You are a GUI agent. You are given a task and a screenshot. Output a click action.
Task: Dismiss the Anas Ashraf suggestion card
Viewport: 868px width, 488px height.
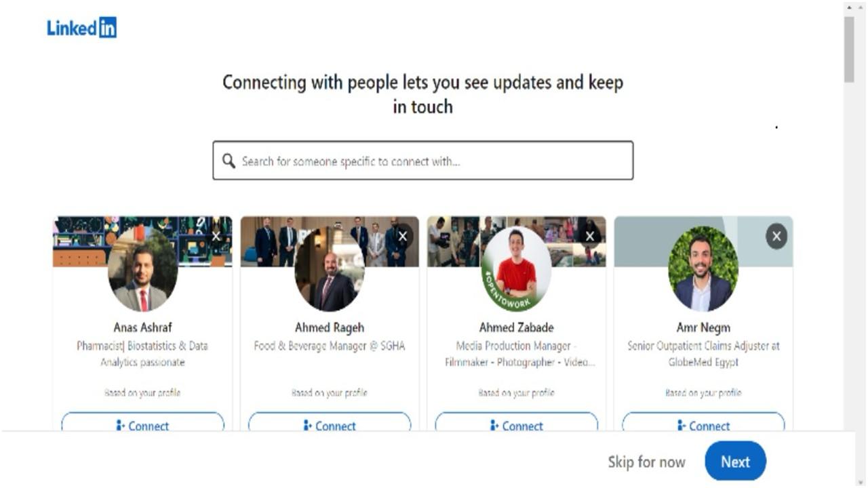point(216,237)
